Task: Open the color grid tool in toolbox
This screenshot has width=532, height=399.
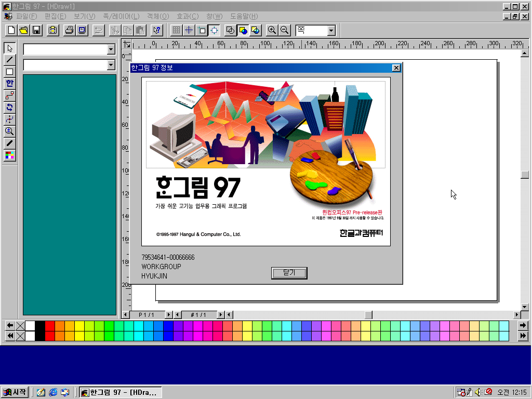Action: point(9,155)
